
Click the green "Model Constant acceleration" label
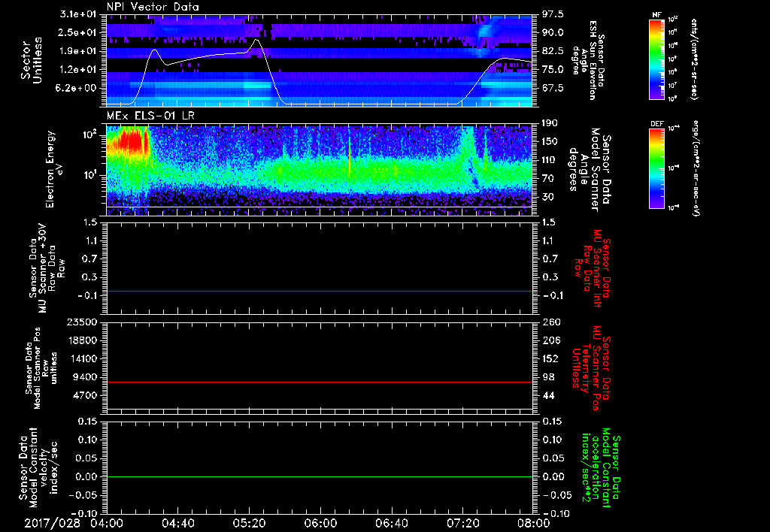601,469
